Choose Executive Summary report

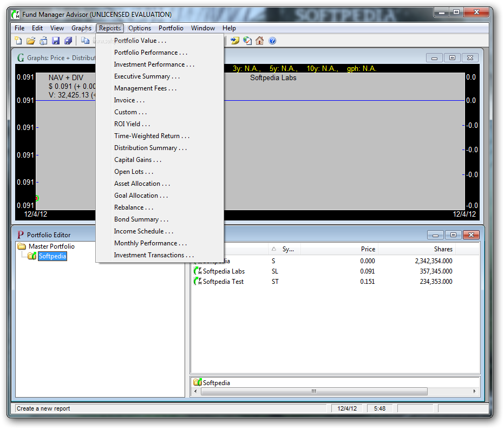pos(159,76)
